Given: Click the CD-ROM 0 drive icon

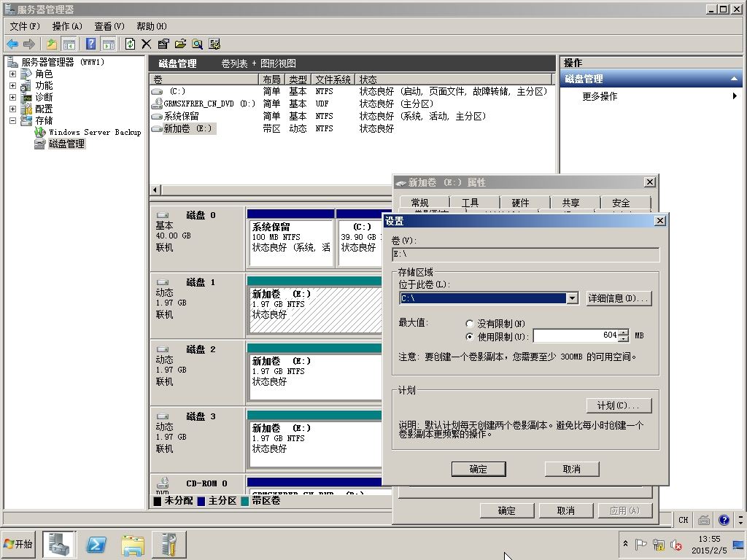Looking at the screenshot, I should click(x=163, y=483).
